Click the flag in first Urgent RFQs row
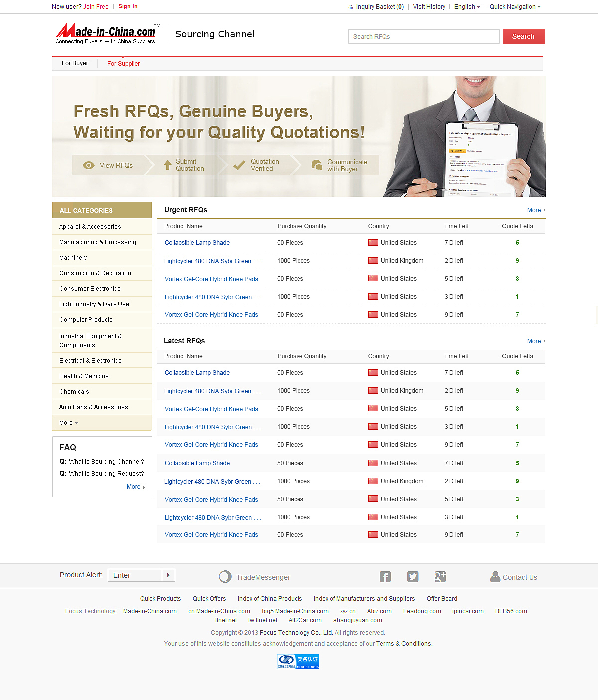This screenshot has width=598, height=700. coord(373,243)
